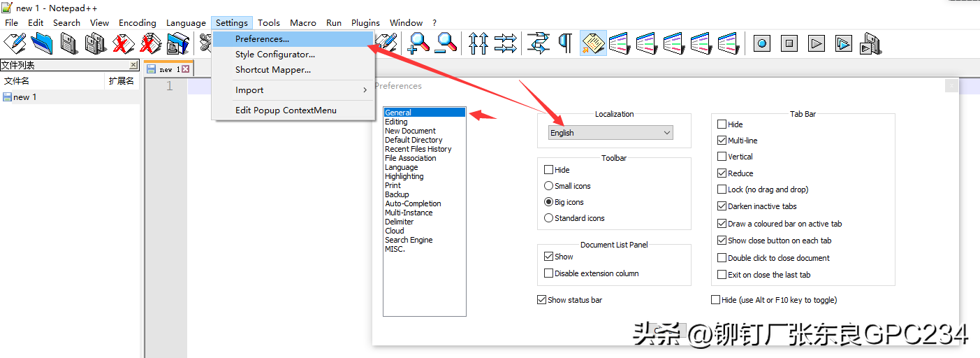Toggle synchronize vertical scrolling icon
This screenshot has height=358, width=980.
pyautogui.click(x=478, y=43)
